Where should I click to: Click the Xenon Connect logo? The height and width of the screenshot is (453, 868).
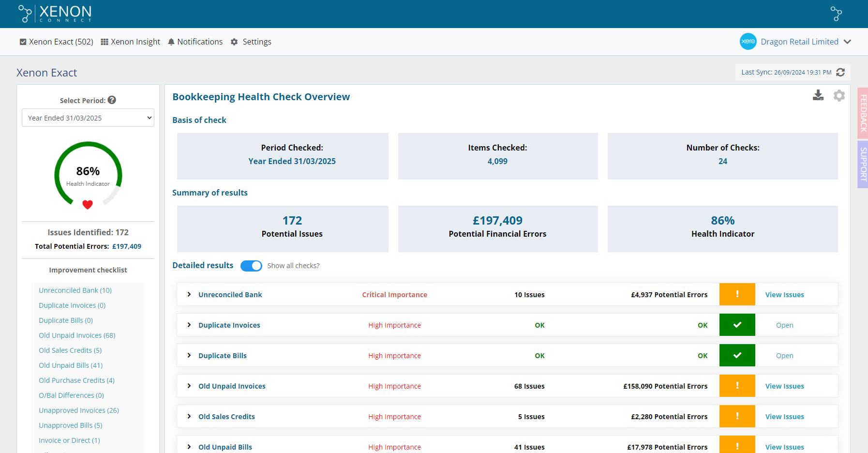(55, 14)
